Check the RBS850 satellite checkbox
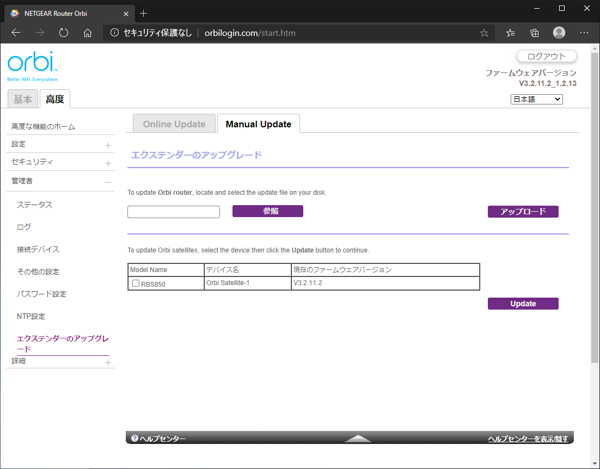The width and height of the screenshot is (600, 469). click(x=135, y=283)
